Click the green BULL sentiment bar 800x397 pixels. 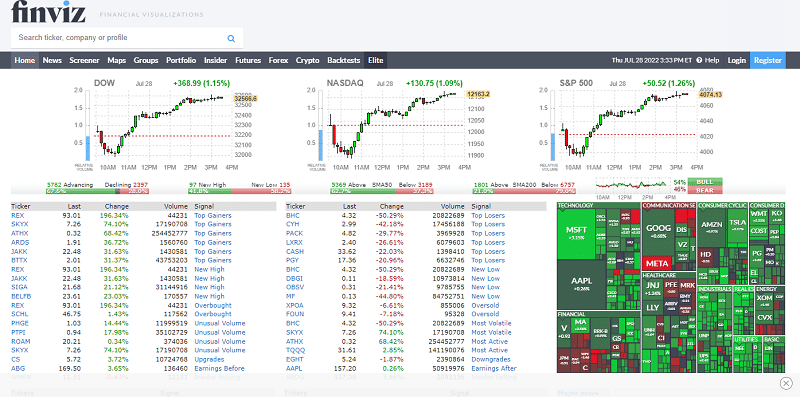click(x=705, y=182)
